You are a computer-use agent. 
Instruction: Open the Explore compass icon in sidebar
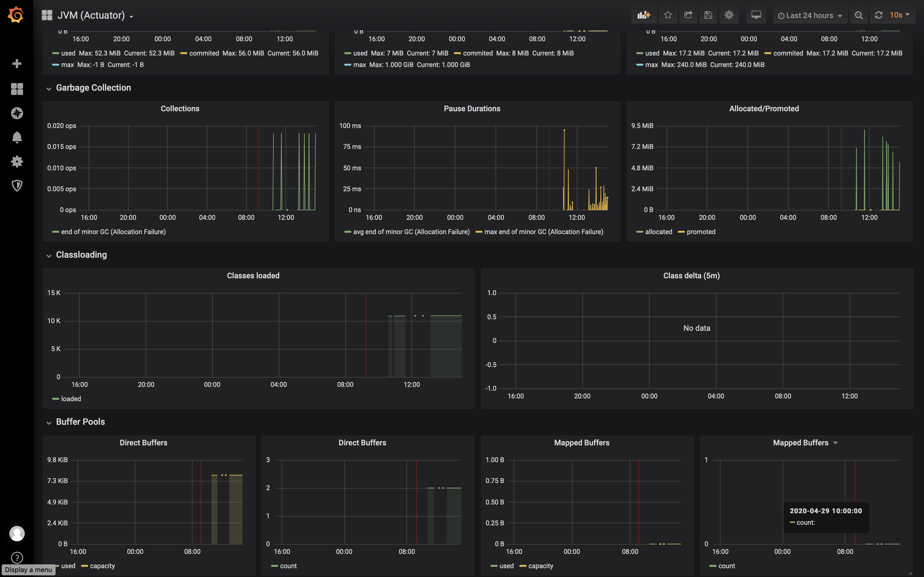[17, 113]
